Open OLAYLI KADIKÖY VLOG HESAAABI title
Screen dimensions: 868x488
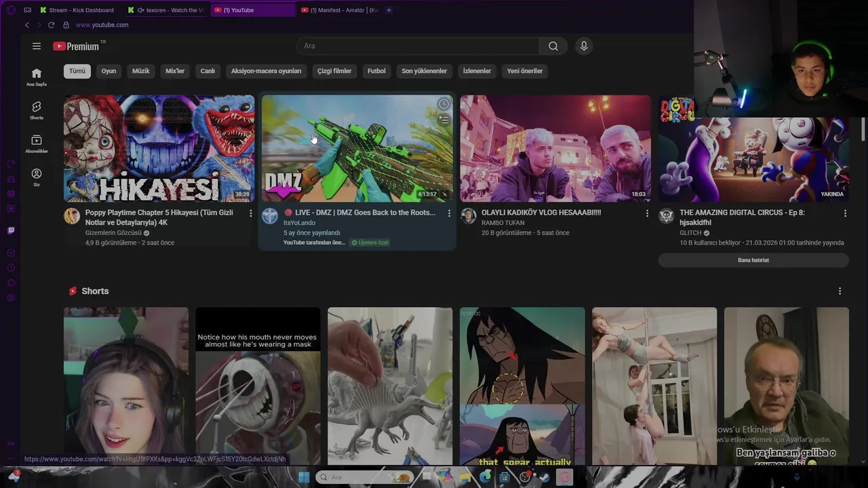click(541, 213)
